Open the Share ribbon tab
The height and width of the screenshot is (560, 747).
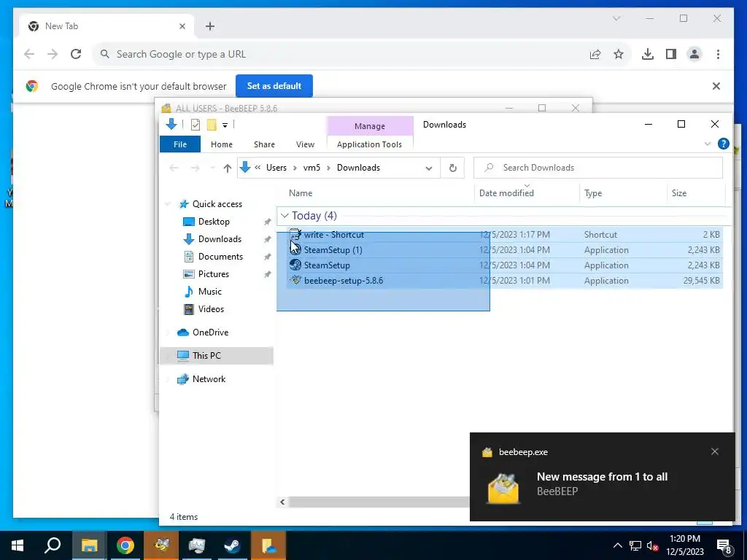(264, 144)
